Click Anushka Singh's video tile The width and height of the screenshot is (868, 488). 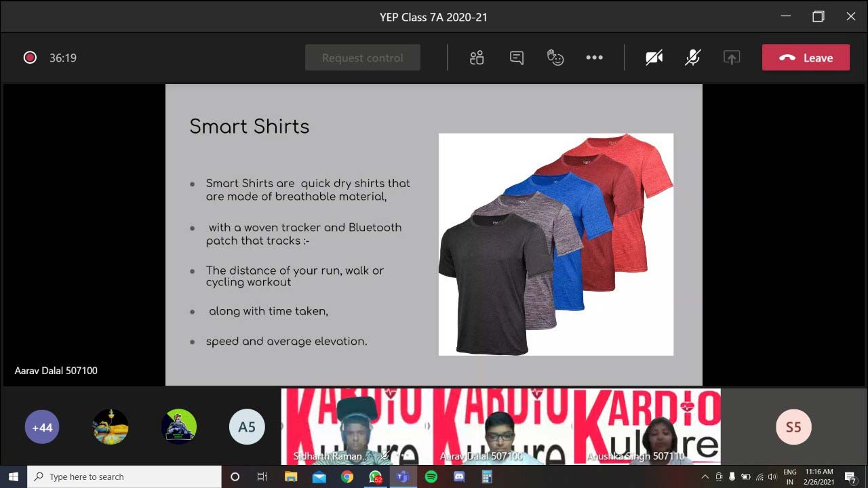click(648, 427)
